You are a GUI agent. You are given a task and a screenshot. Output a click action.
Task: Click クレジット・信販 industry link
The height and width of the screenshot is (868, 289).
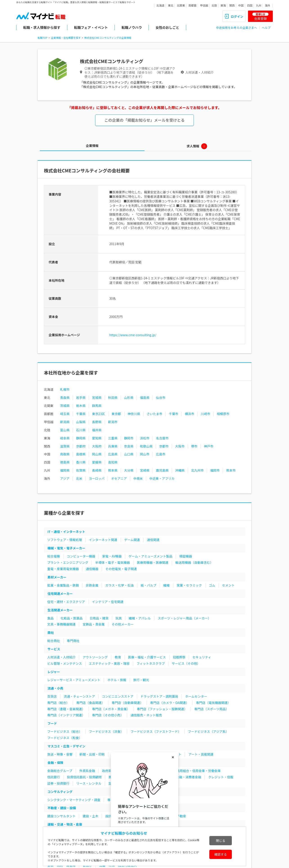tap(221, 777)
